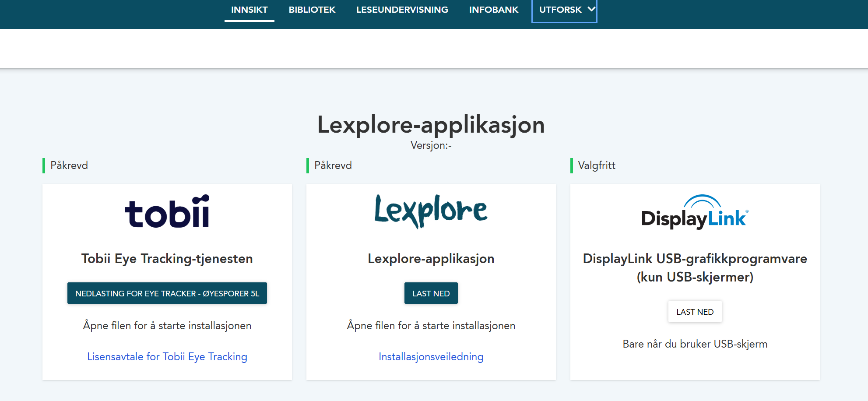
Task: Click the Lexplore logo
Action: click(431, 211)
